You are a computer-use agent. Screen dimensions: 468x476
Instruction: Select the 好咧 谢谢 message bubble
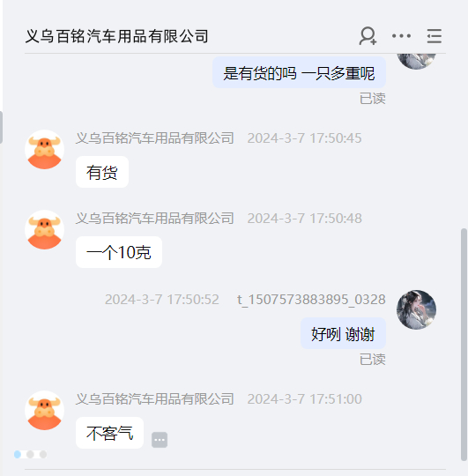343,333
